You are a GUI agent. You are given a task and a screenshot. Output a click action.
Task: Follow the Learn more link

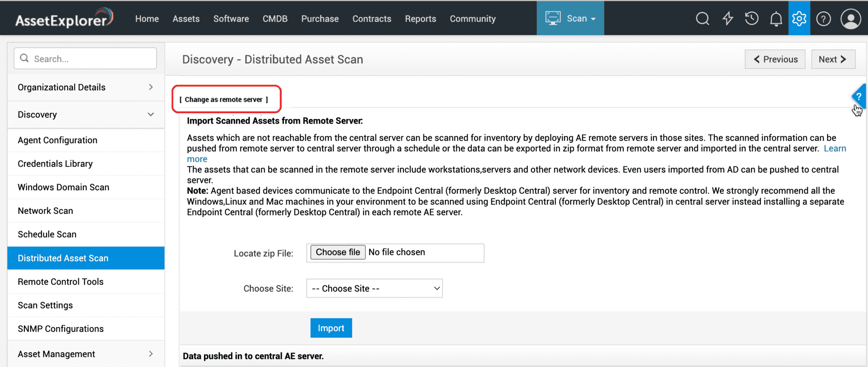835,148
